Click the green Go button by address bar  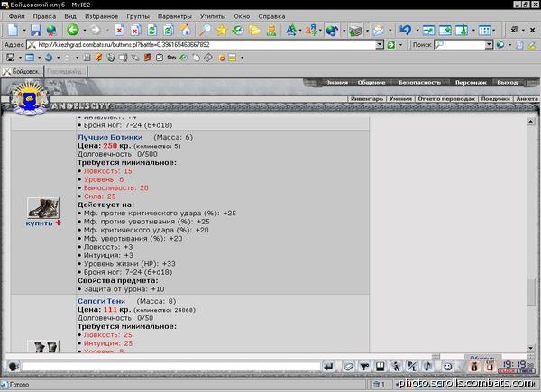pos(391,45)
